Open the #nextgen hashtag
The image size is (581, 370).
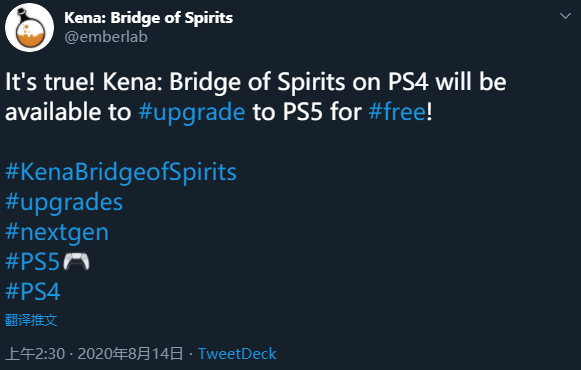[x=57, y=232]
